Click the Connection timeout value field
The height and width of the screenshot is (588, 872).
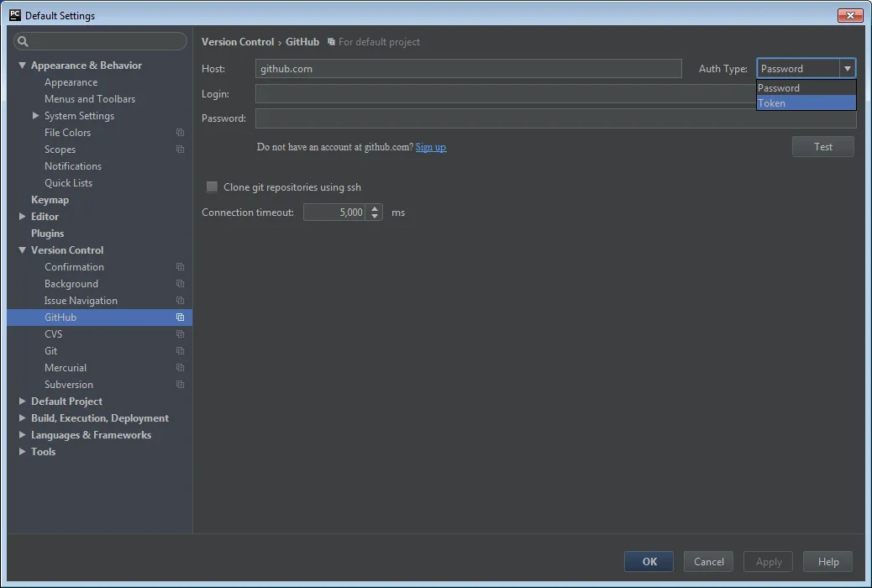[x=334, y=212]
